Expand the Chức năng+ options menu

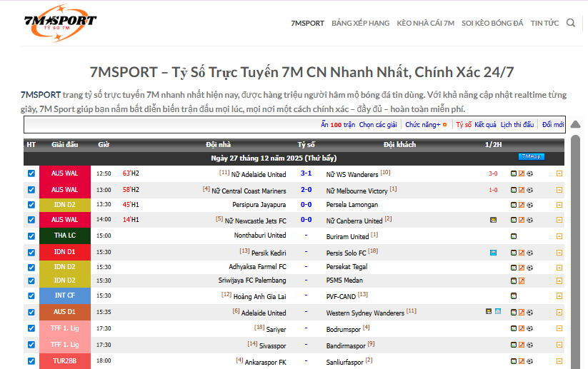click(427, 124)
